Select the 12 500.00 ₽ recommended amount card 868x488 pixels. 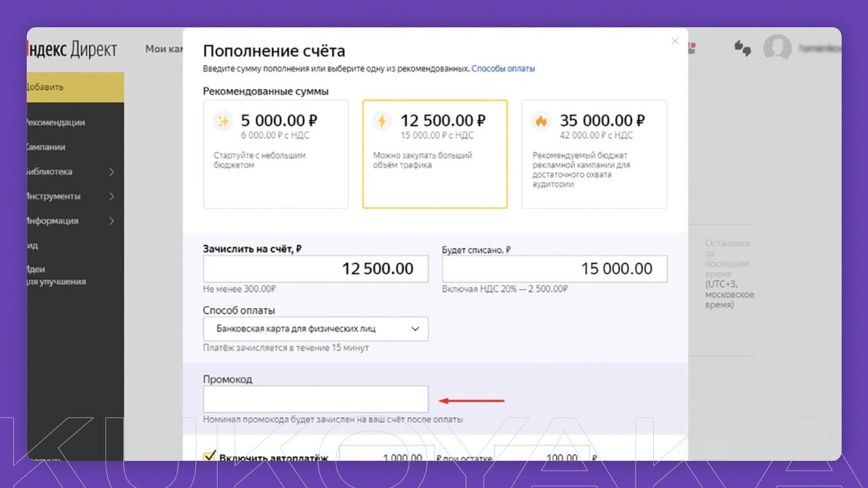435,153
